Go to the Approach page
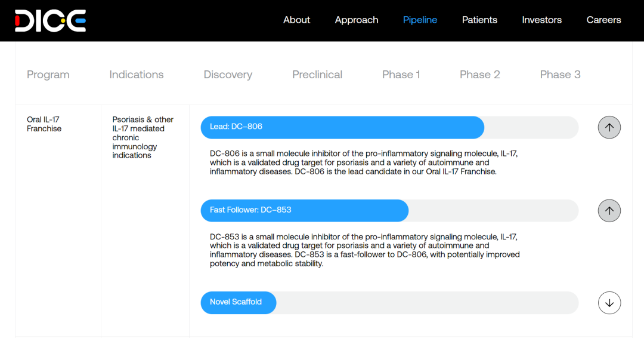The image size is (644, 338). click(x=357, y=20)
